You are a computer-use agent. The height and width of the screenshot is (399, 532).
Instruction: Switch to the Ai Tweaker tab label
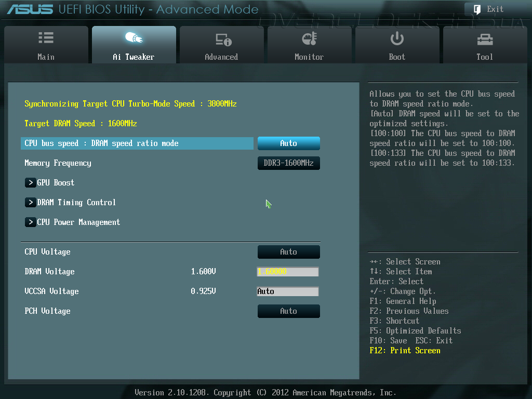pos(134,57)
